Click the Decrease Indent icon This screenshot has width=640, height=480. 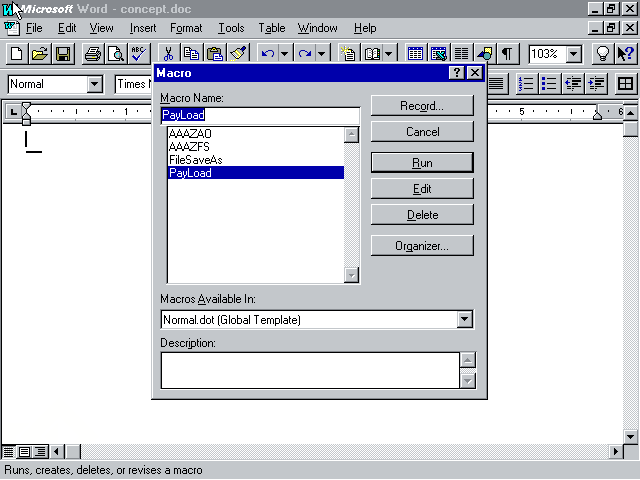(573, 84)
